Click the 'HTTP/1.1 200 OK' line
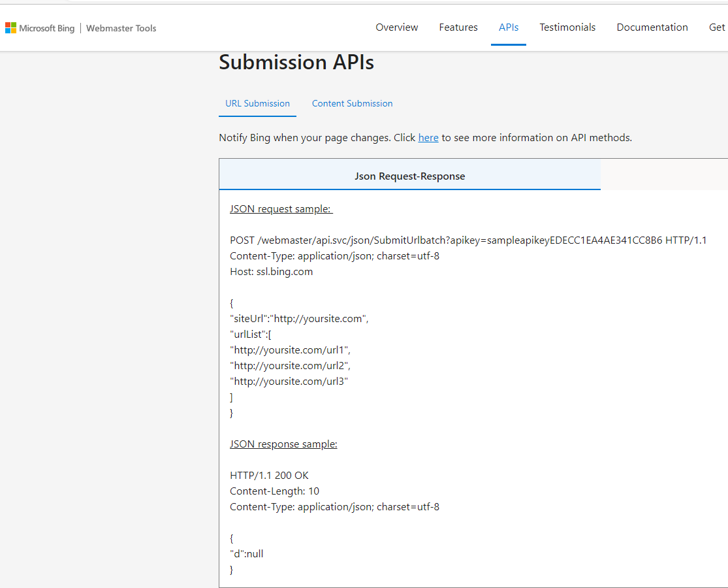This screenshot has width=728, height=588. [x=269, y=476]
